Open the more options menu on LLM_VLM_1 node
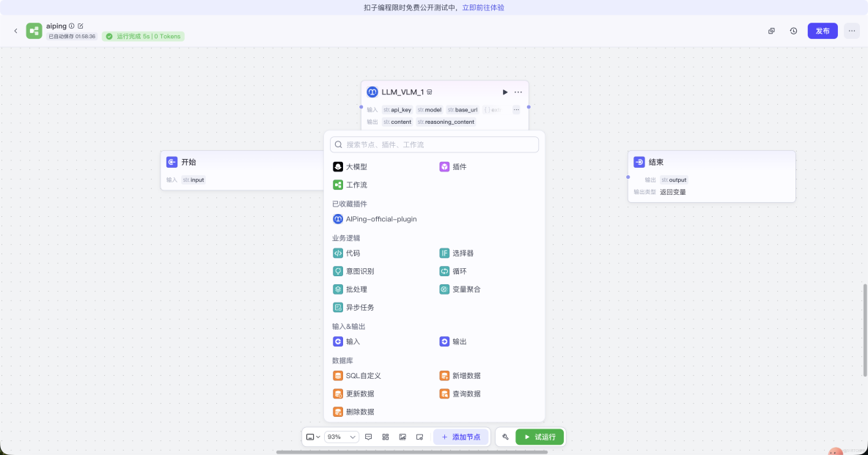This screenshot has width=868, height=455. pyautogui.click(x=518, y=92)
